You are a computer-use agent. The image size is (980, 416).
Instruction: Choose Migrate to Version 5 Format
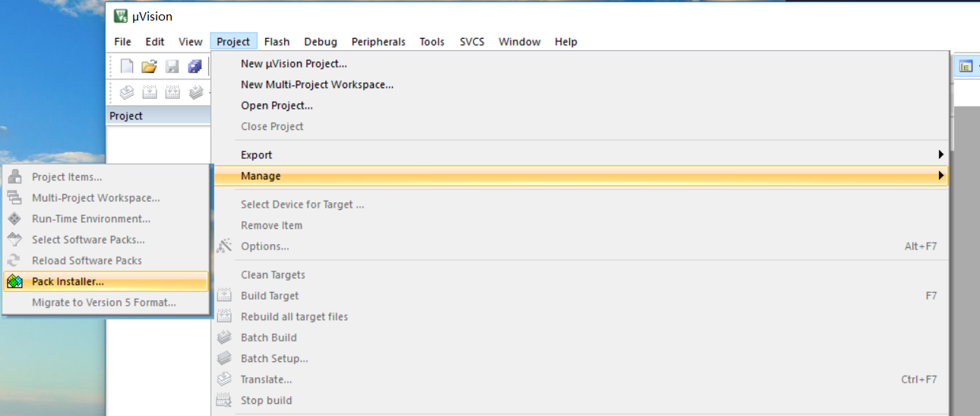(106, 303)
